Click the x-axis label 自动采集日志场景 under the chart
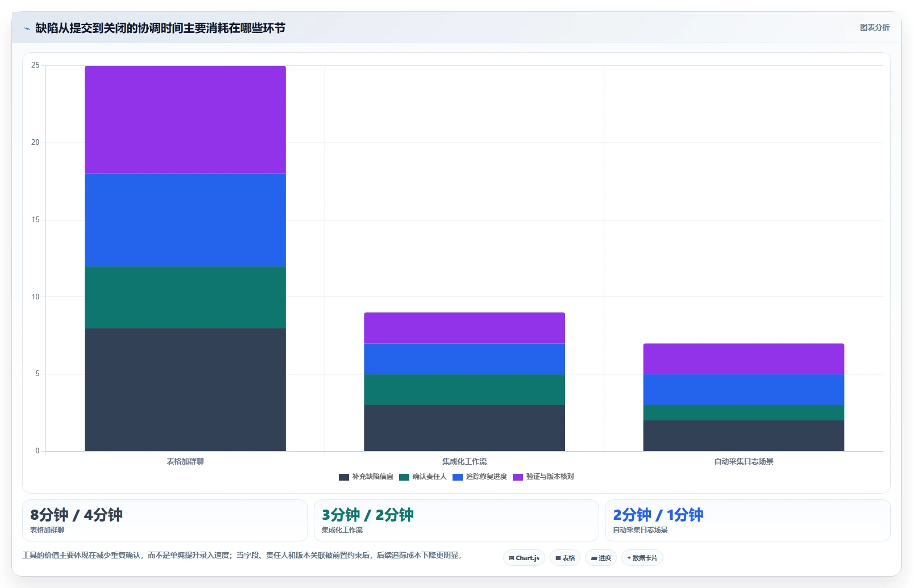913x588 pixels. 744,461
